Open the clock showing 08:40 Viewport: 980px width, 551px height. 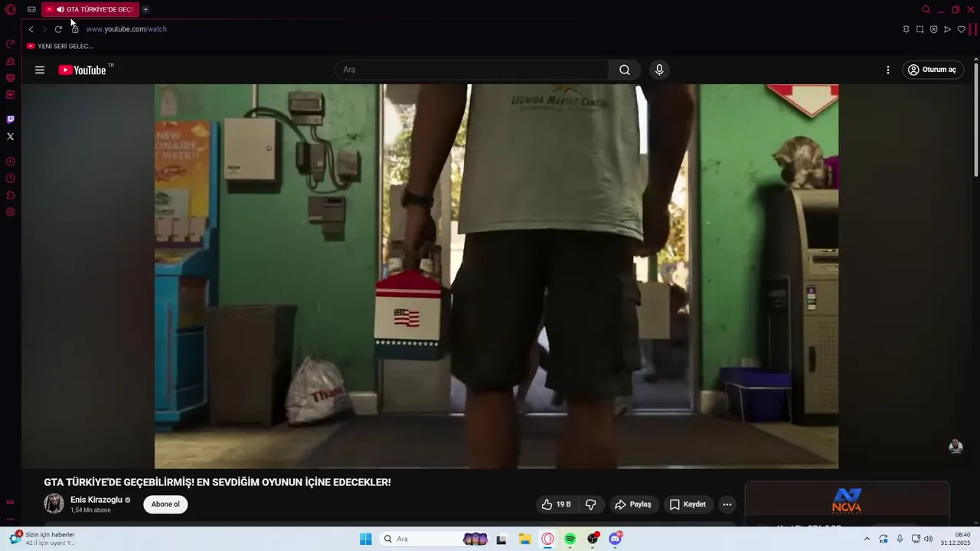955,539
